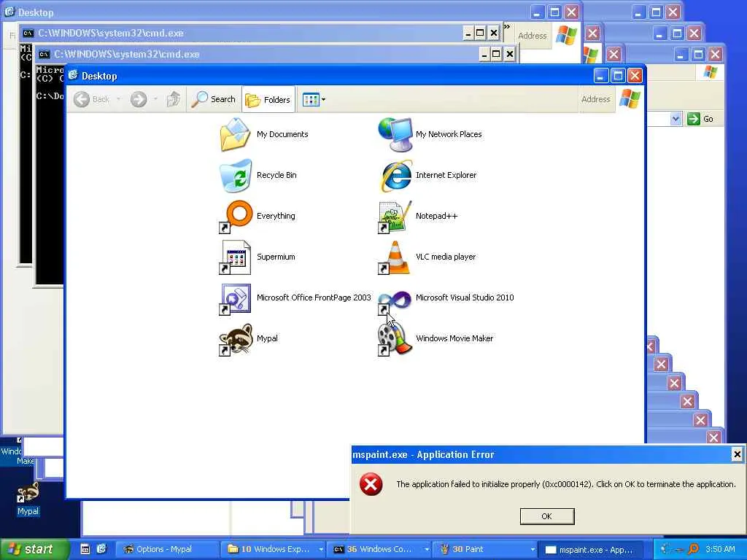Viewport: 747px width, 560px height.
Task: Select Microsoft Office FrontPage 2003 icon
Action: [x=235, y=298]
